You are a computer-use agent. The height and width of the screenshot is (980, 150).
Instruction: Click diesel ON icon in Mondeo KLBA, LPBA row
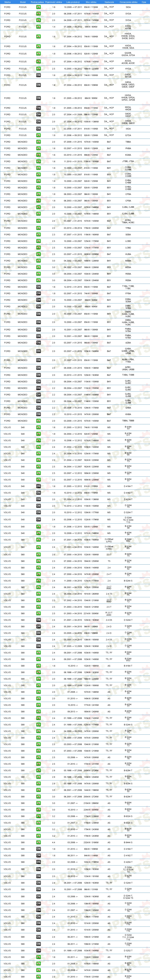[x=38, y=360]
